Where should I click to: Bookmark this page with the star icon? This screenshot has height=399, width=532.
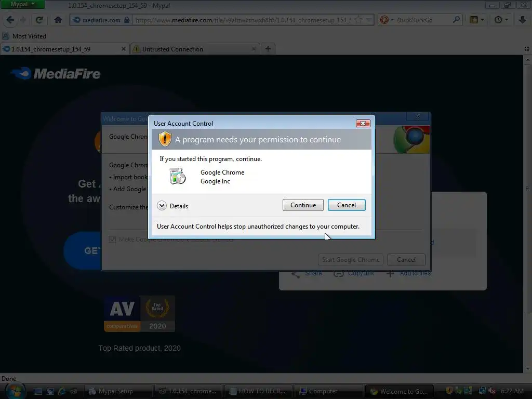358,20
